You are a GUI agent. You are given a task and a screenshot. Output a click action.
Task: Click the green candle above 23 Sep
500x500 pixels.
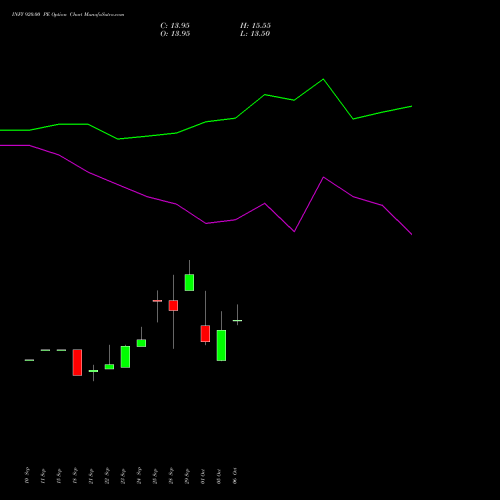click(125, 357)
